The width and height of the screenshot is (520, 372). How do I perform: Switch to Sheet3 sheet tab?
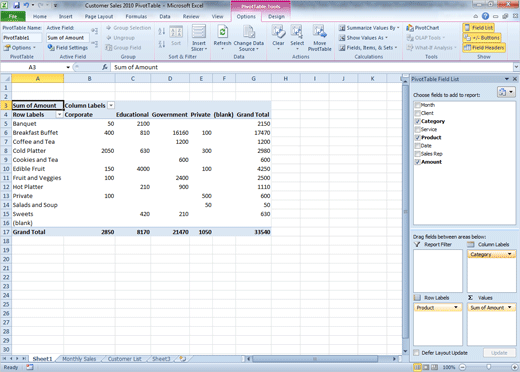[161, 359]
